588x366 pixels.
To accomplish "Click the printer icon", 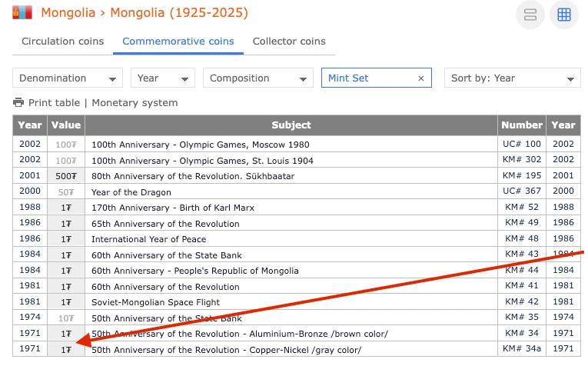I will coord(18,103).
